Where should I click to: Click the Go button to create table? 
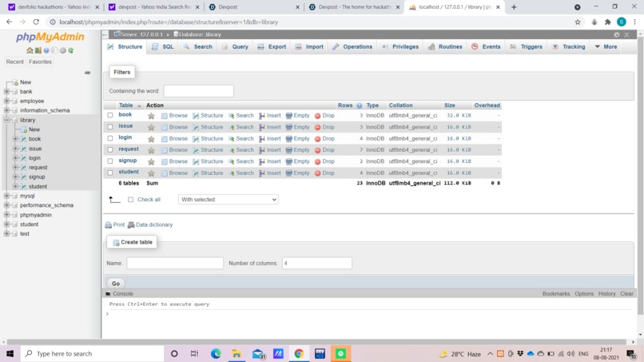click(x=116, y=284)
